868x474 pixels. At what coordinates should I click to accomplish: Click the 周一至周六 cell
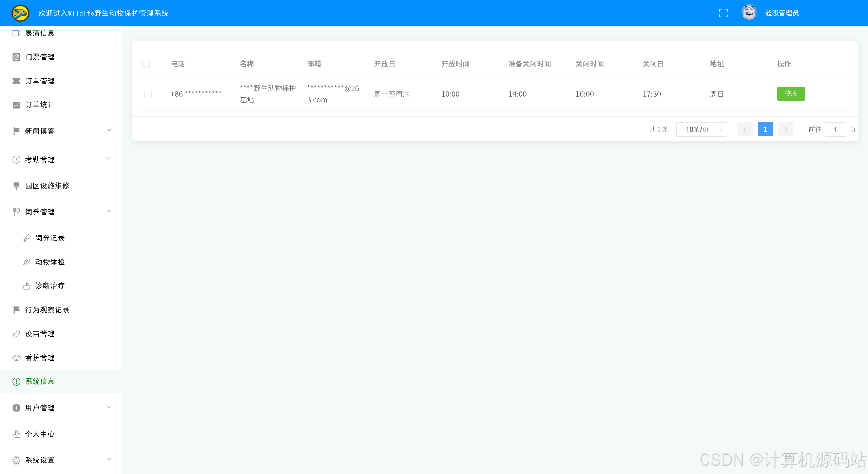point(392,94)
